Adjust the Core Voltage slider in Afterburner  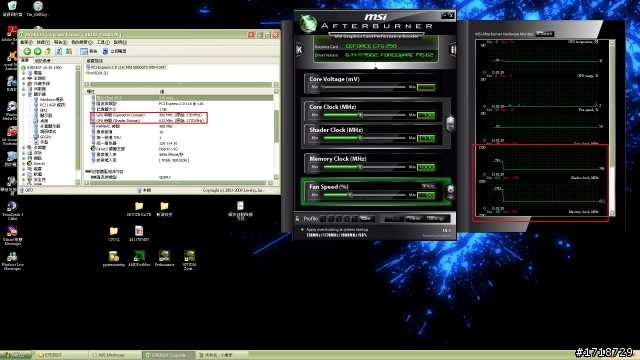pos(363,87)
